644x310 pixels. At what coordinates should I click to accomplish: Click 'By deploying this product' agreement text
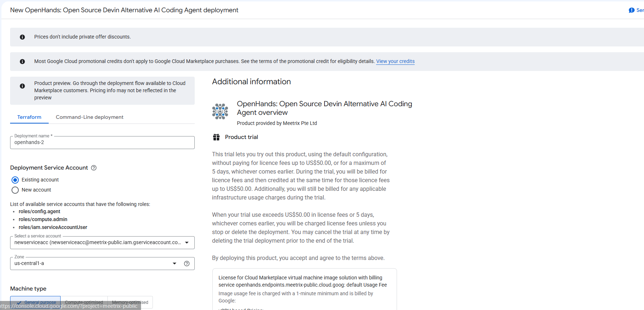(x=298, y=258)
